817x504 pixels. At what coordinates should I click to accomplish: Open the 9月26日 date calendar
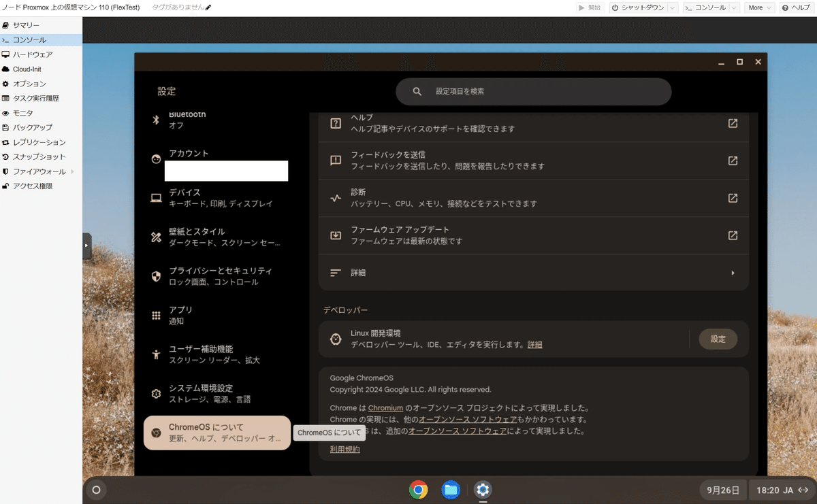(722, 490)
